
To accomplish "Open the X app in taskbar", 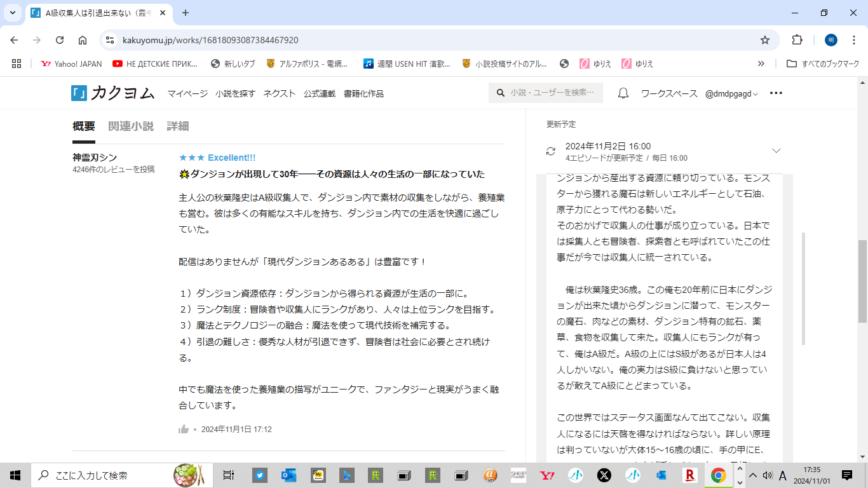I will pyautogui.click(x=604, y=475).
